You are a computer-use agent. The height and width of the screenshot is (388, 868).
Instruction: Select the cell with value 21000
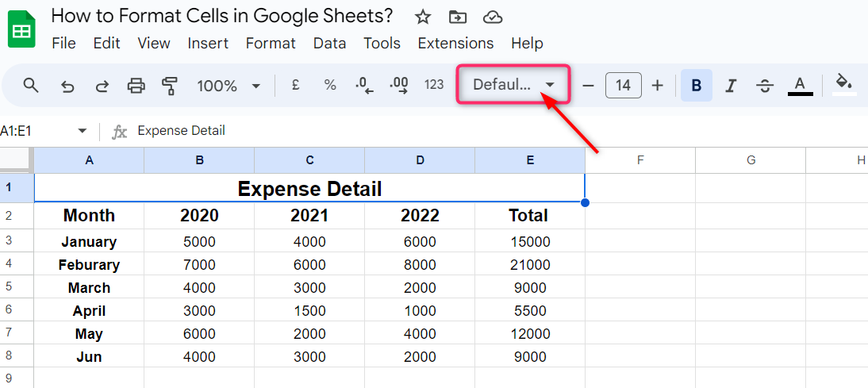[x=530, y=264]
